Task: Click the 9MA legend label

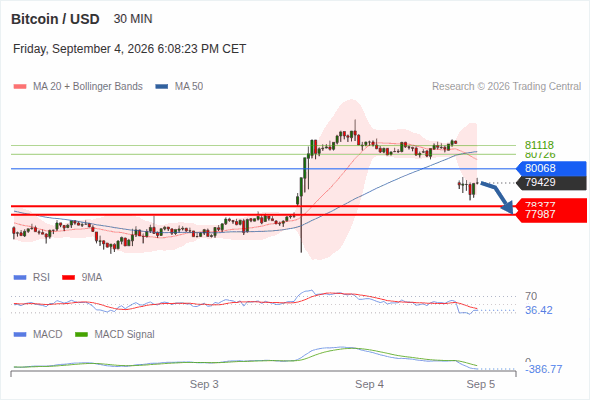Action: point(92,278)
